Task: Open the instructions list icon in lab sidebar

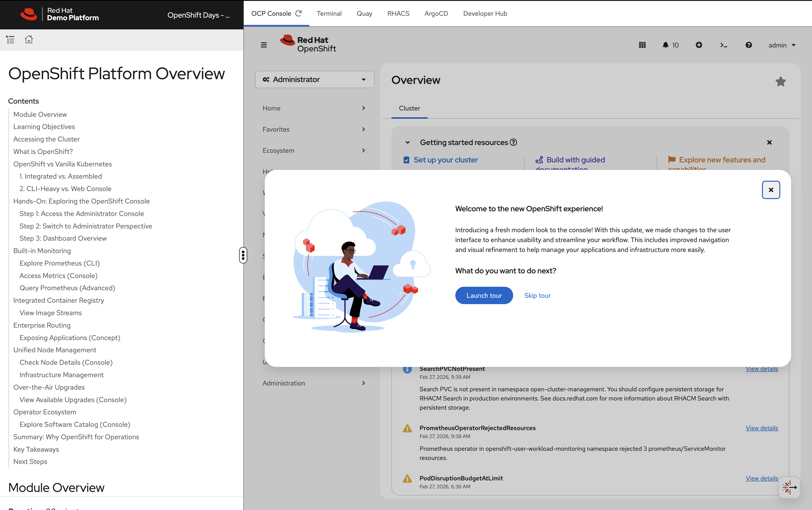Action: pos(10,39)
